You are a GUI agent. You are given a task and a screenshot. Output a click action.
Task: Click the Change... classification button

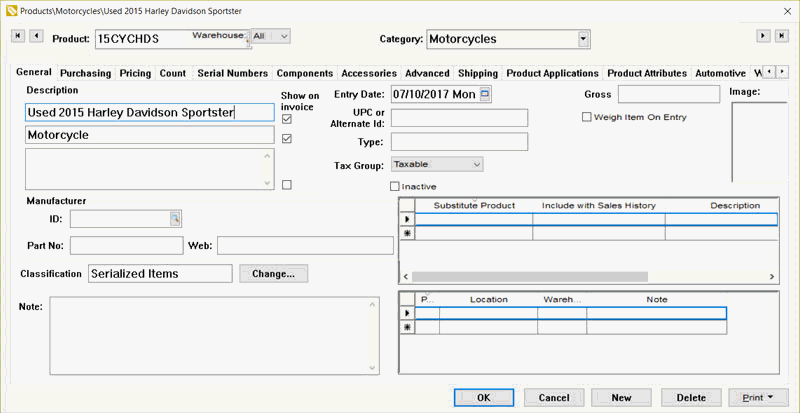click(273, 274)
